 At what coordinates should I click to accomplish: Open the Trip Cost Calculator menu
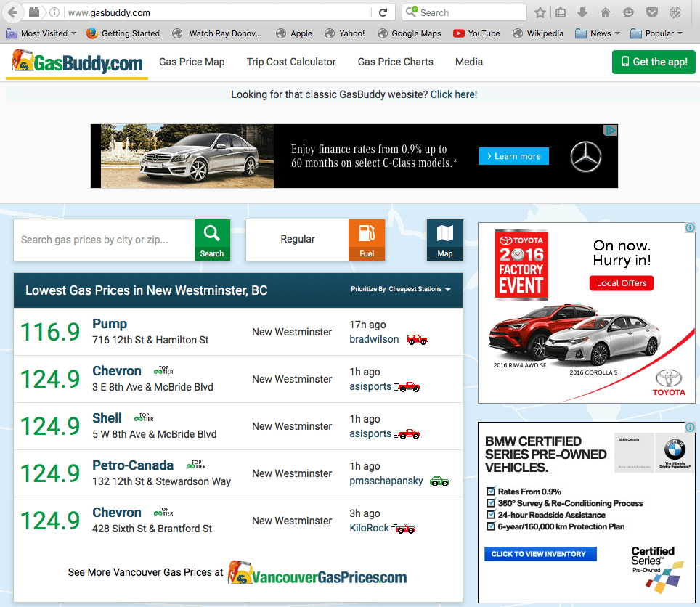(291, 62)
